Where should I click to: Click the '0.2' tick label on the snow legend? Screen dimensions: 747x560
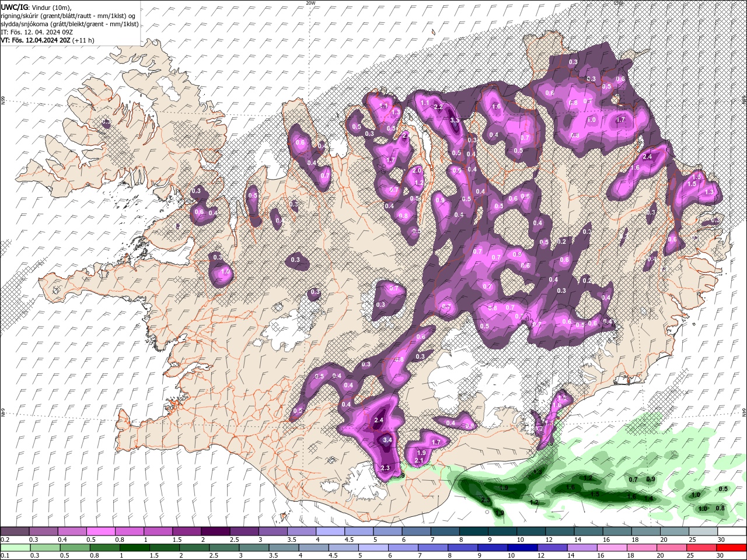pos(5,540)
